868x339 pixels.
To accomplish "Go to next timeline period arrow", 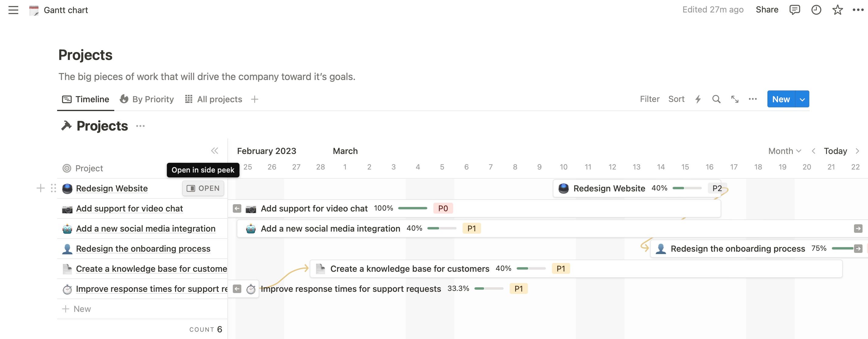I will click(x=857, y=151).
